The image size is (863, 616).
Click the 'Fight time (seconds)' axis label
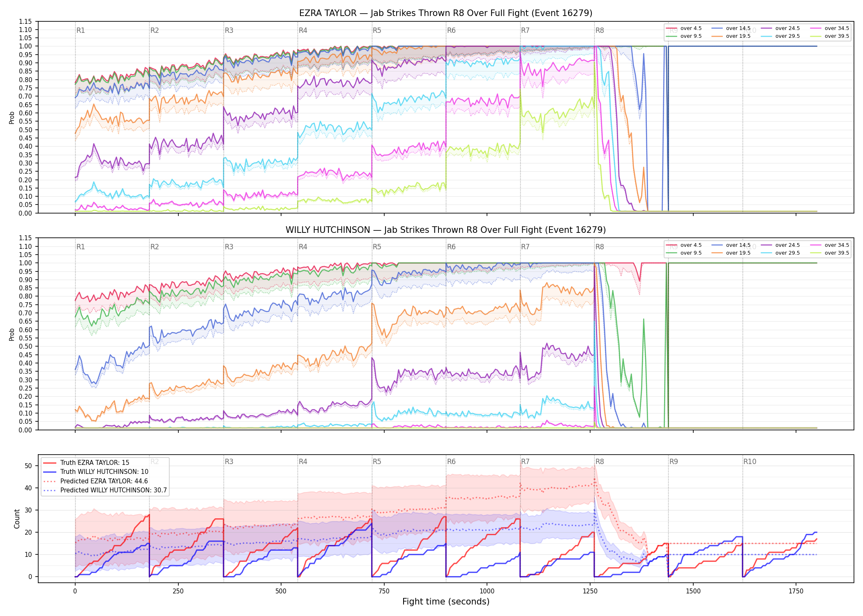446,602
